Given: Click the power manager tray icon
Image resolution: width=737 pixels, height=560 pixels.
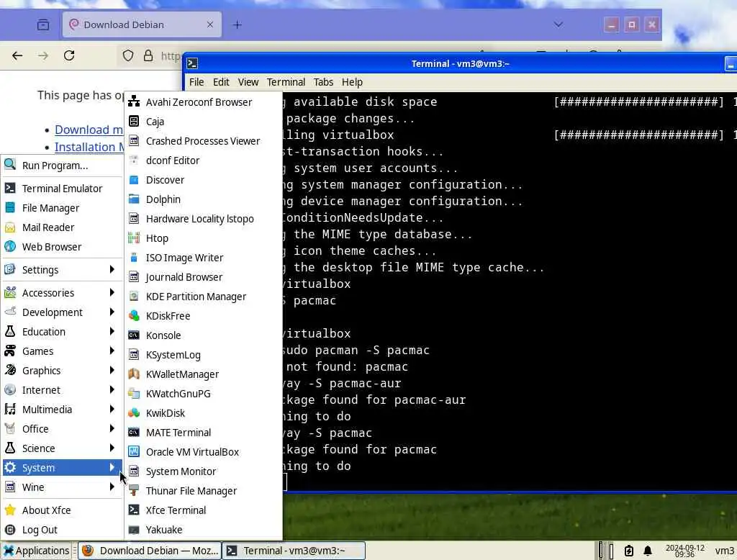Looking at the screenshot, I should tap(629, 551).
